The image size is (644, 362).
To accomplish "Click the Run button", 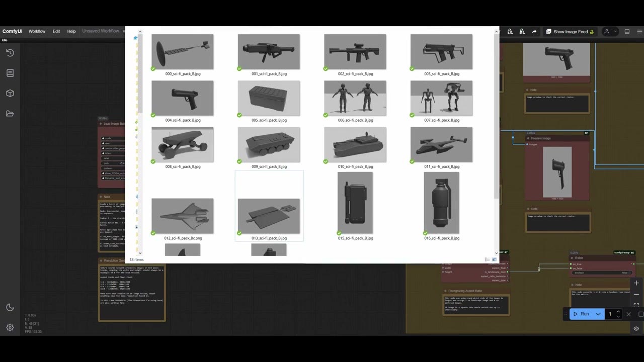I will [x=581, y=314].
